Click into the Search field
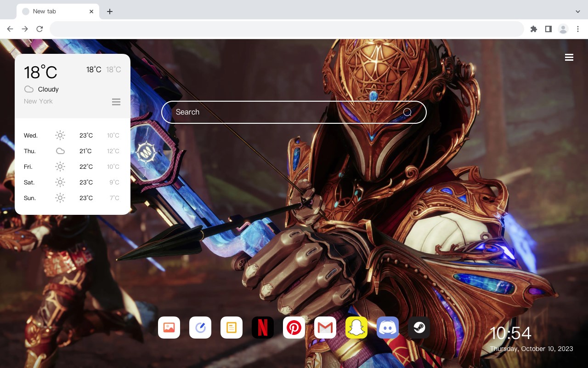Viewport: 588px width, 368px height. pyautogui.click(x=294, y=112)
